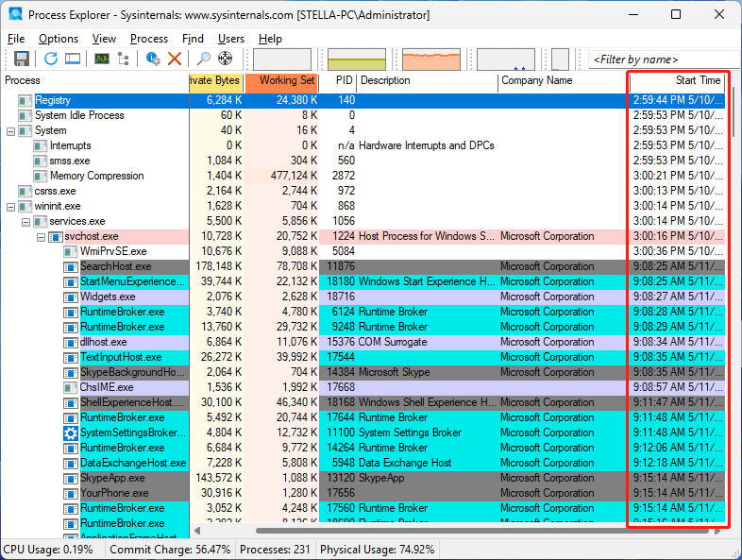Select the StartMenuExperienceHost process row
Image resolution: width=742 pixels, height=560 pixels.
362,281
